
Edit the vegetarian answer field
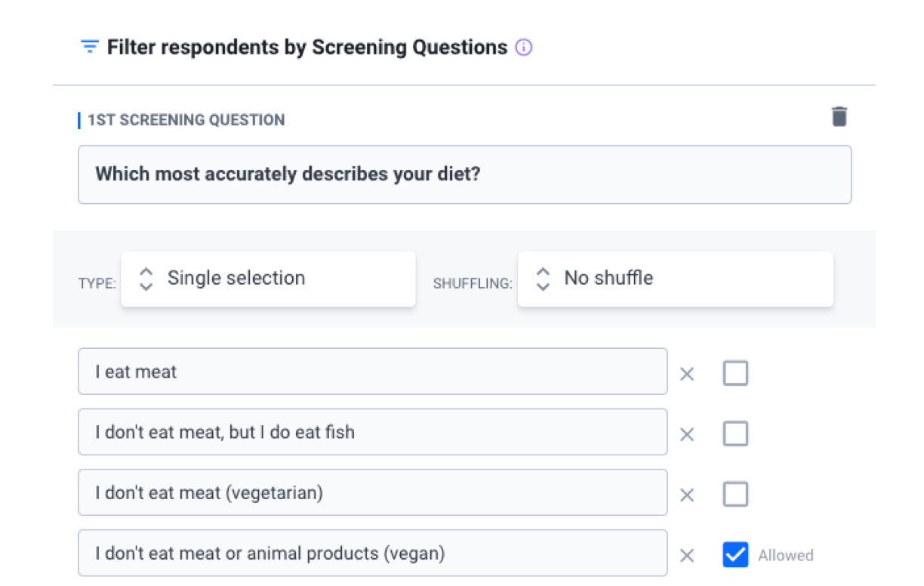[372, 492]
